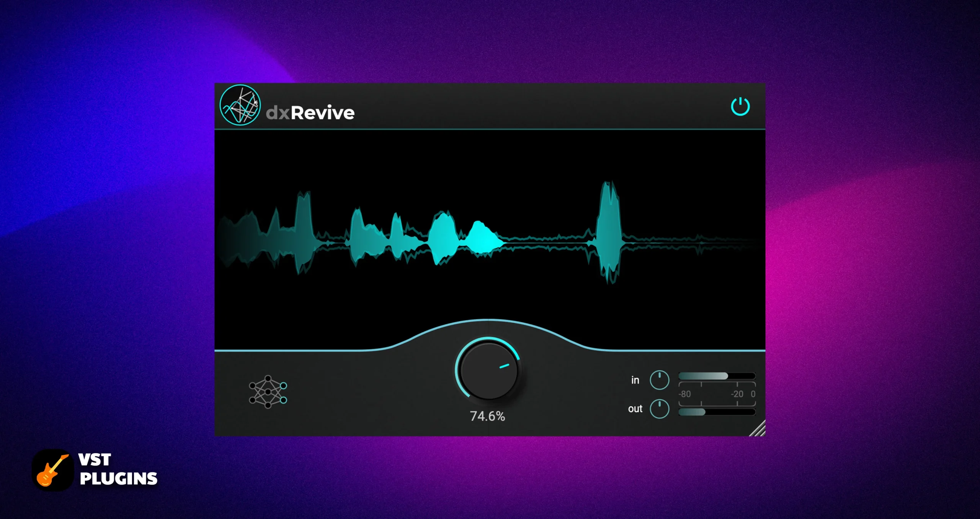Click the main amount knob at 74.6%
980x519 pixels.
tap(488, 370)
